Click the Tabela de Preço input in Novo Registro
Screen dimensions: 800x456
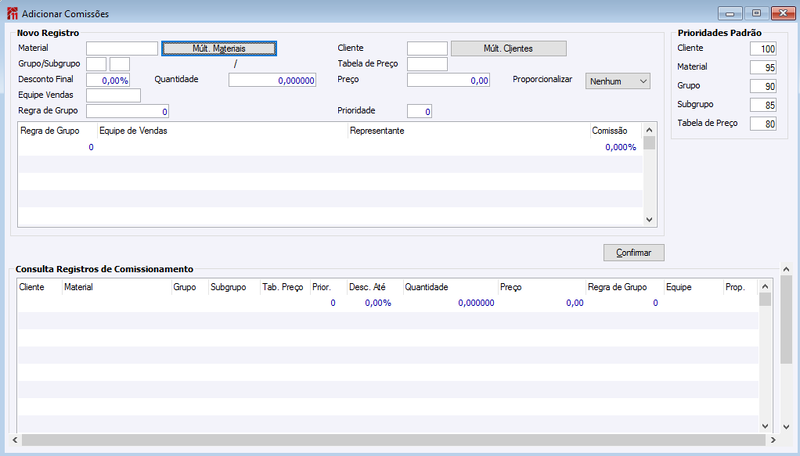tap(427, 64)
